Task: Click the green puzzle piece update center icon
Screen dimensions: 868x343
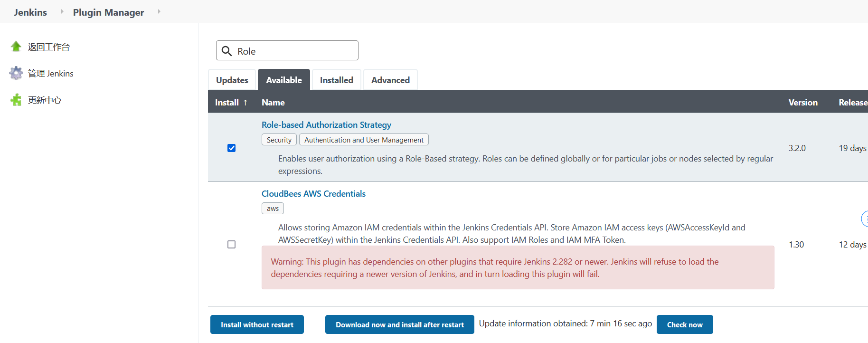Action: tap(16, 100)
